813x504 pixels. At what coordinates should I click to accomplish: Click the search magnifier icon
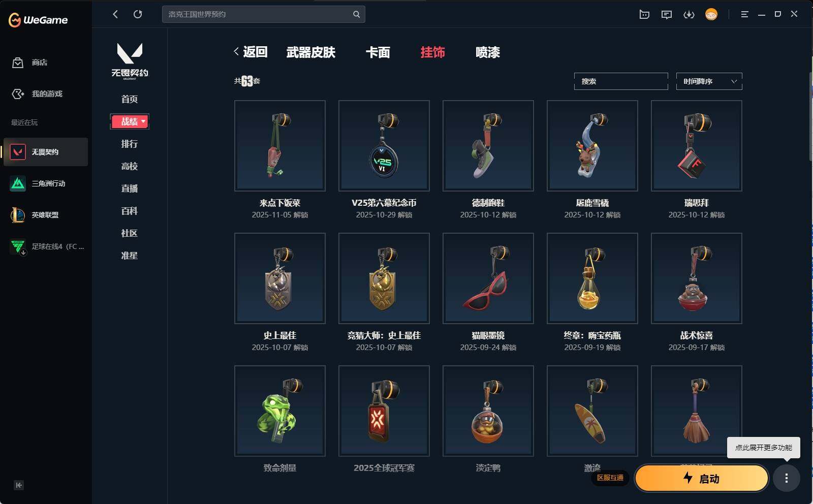click(356, 14)
